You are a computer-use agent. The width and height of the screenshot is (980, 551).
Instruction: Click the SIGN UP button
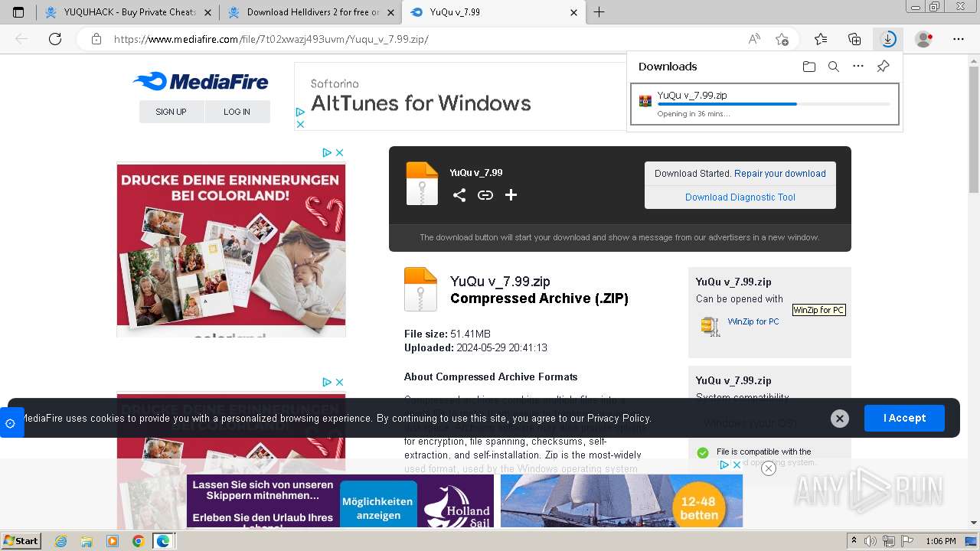click(171, 112)
